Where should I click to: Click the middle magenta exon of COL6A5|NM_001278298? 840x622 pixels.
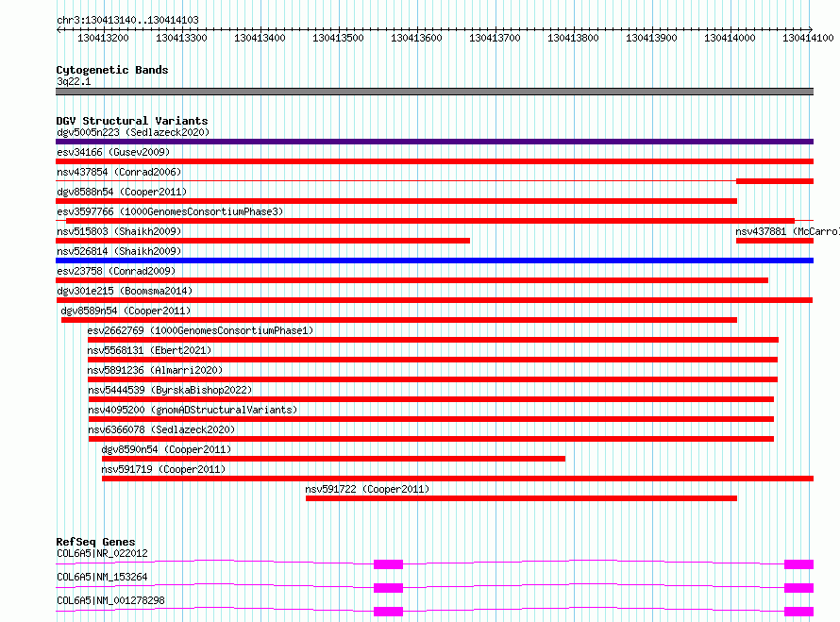coord(388,612)
